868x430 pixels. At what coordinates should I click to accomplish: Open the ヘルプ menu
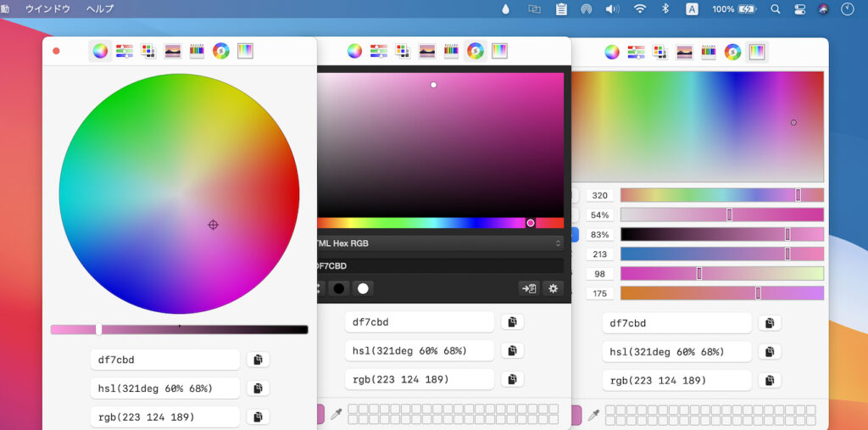[x=99, y=9]
